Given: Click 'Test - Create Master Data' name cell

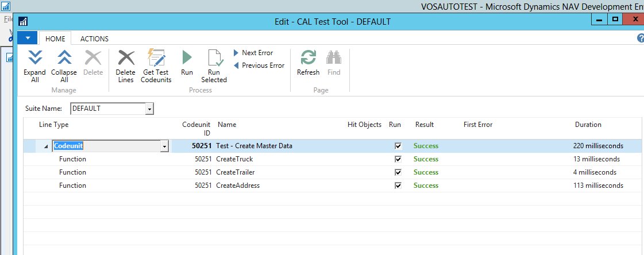Looking at the screenshot, I should pyautogui.click(x=254, y=146).
